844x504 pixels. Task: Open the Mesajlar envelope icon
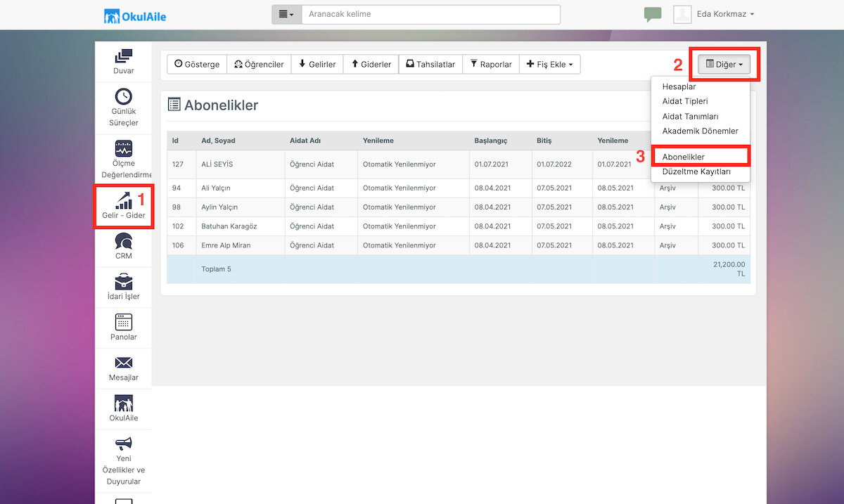[x=124, y=363]
